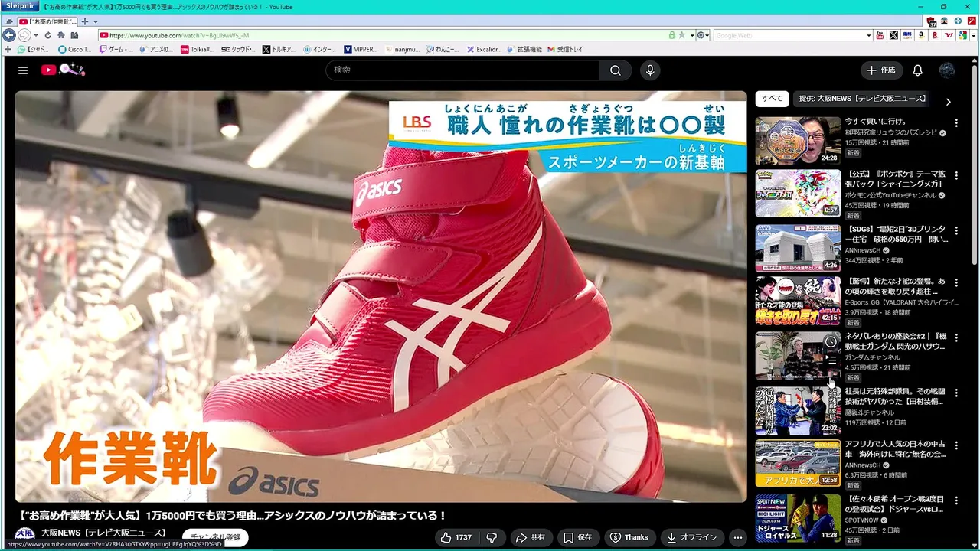Bookmark page with star icon
Screen dimensions: 980x551
(681, 35)
